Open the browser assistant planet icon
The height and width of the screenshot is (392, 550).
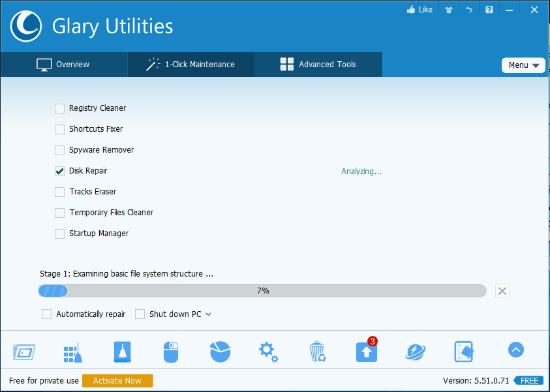416,352
